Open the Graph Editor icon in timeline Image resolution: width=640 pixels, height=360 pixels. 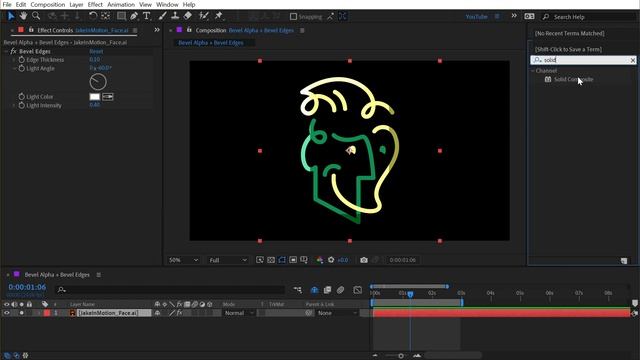[x=358, y=290]
